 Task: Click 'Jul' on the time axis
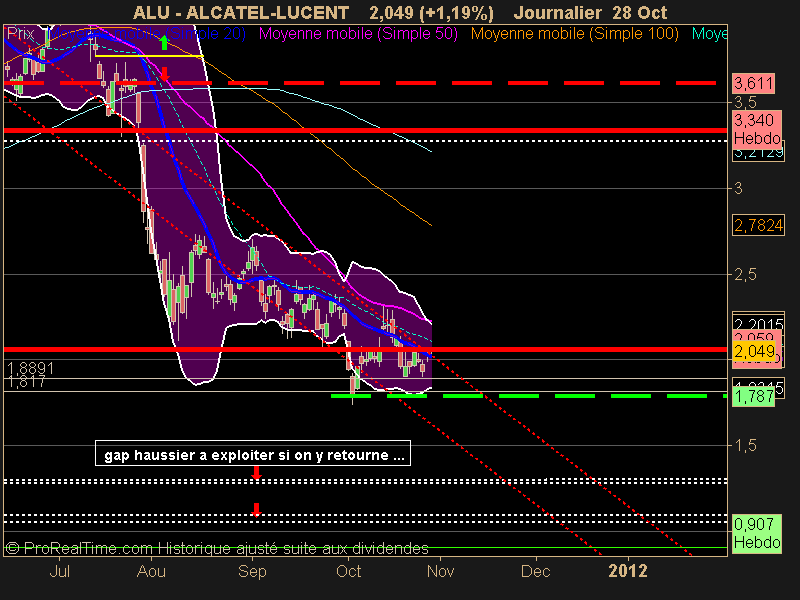coord(60,571)
